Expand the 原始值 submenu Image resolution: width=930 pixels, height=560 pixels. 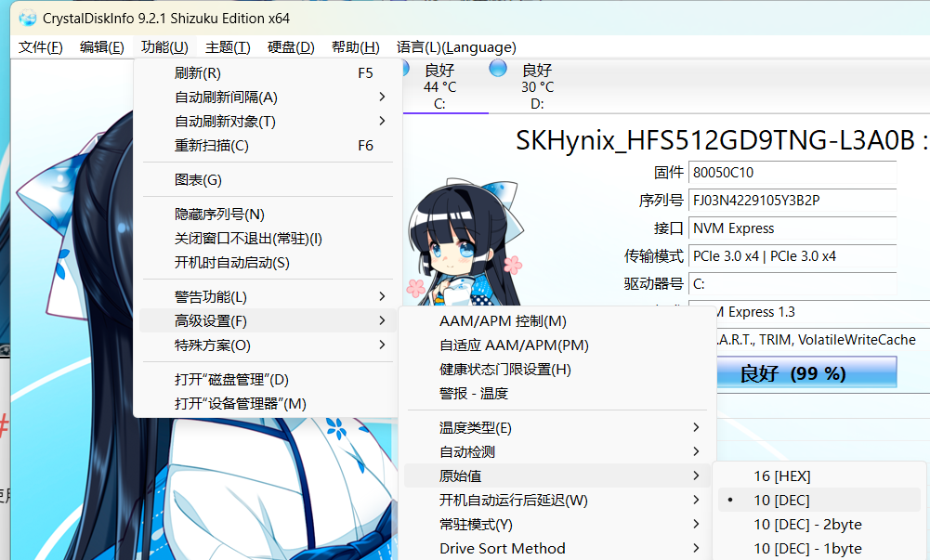(x=557, y=475)
